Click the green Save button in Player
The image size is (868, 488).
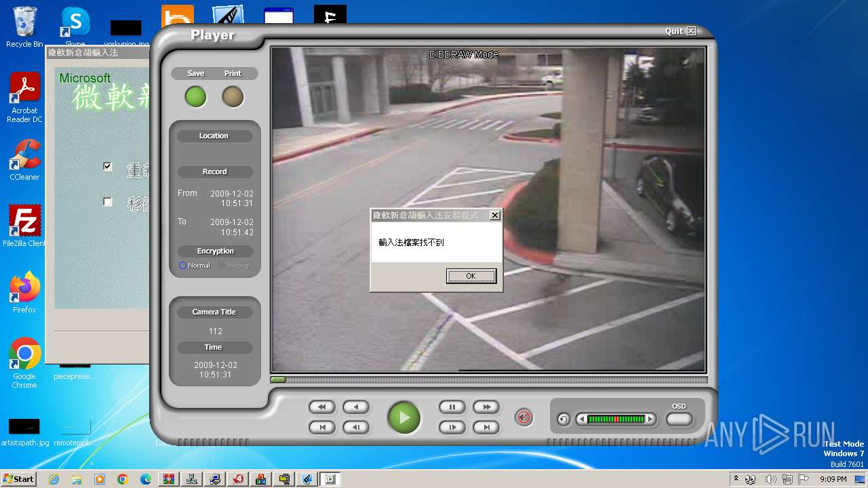coord(196,97)
